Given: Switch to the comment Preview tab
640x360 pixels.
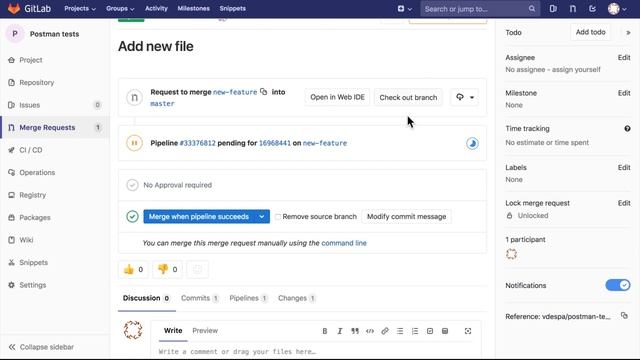Looking at the screenshot, I should (x=205, y=331).
